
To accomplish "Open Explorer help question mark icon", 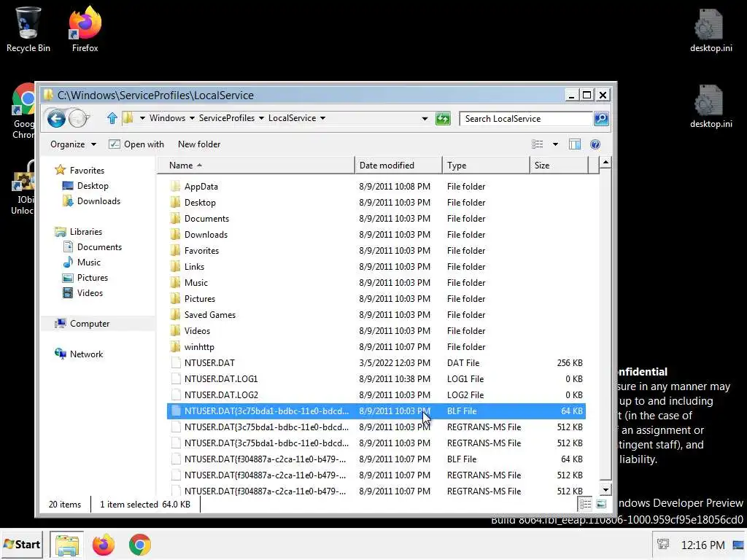I will (x=595, y=144).
